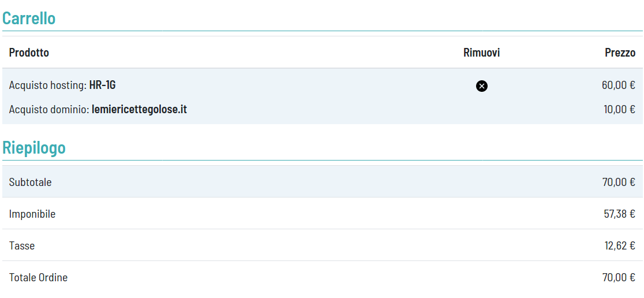Click the Totale Ordine amount 70,00 €

tap(619, 277)
